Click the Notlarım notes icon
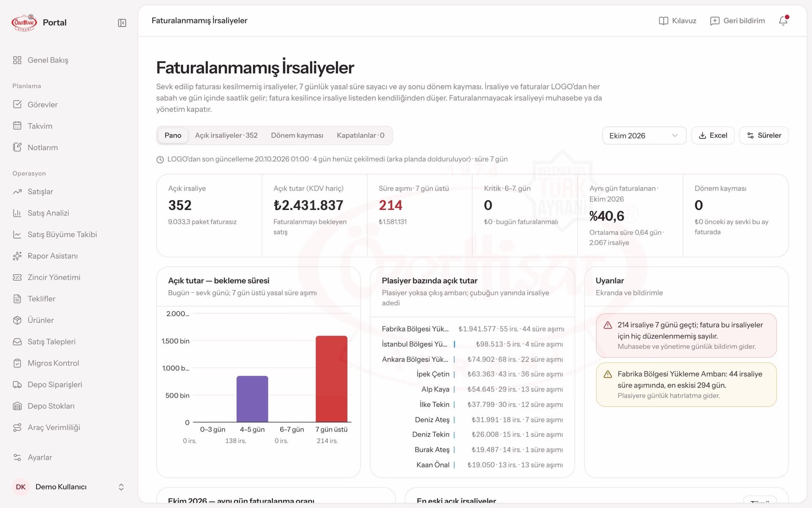Viewport: 812px width, 508px height. [x=17, y=147]
